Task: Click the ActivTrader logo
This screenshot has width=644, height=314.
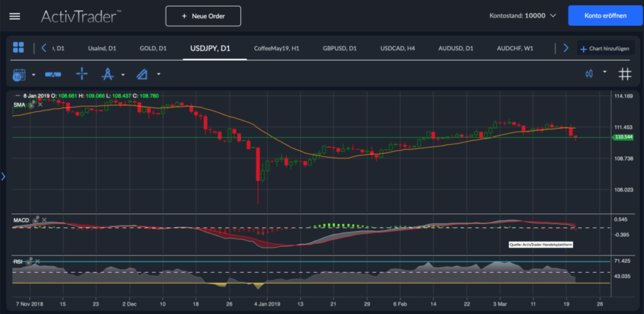Action: (x=81, y=17)
